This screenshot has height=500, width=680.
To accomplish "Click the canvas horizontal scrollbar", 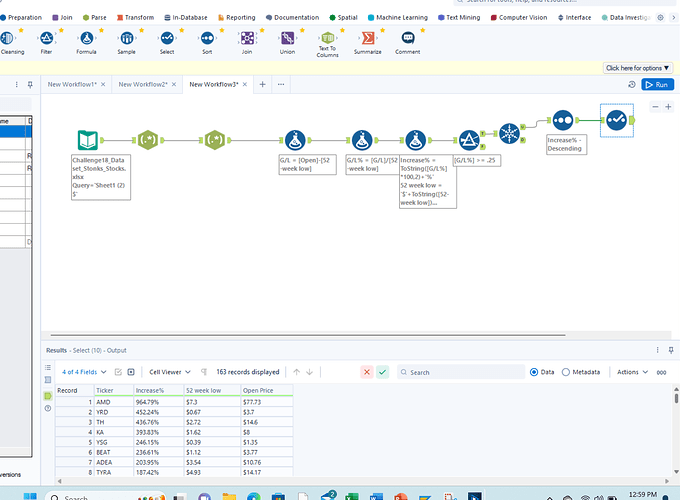I will [308, 335].
